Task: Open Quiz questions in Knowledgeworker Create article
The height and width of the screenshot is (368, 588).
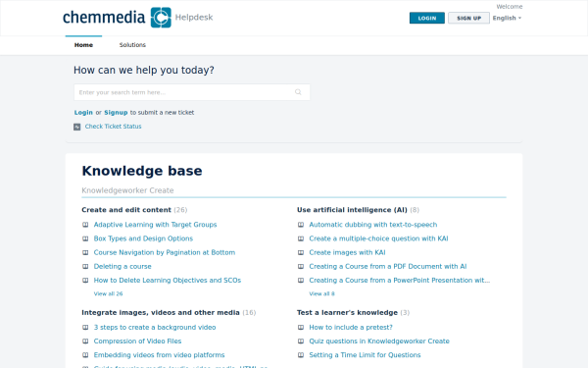Action: click(x=379, y=341)
